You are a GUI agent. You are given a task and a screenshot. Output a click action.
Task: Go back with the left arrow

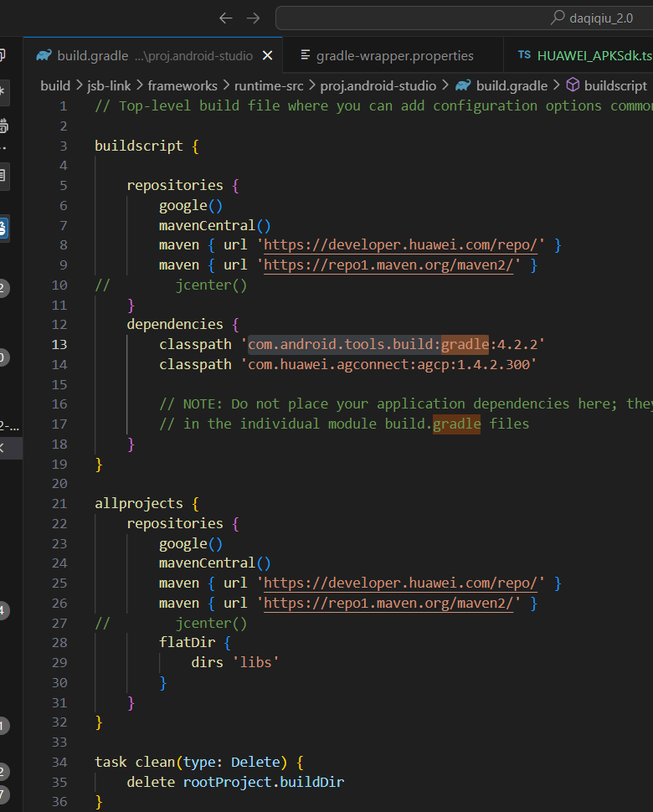[x=226, y=18]
